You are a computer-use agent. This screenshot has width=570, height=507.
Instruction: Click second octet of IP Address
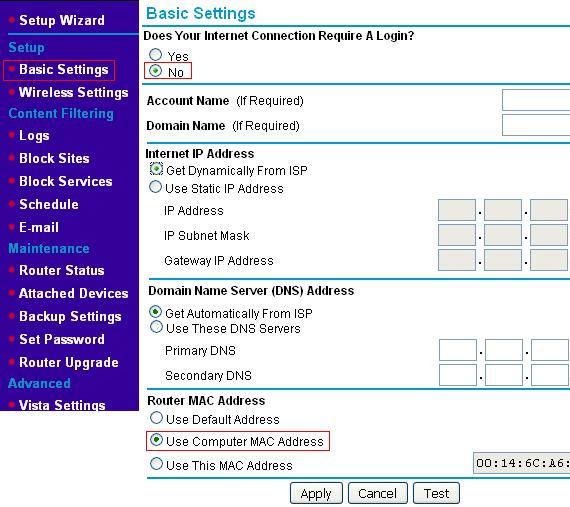pyautogui.click(x=503, y=210)
